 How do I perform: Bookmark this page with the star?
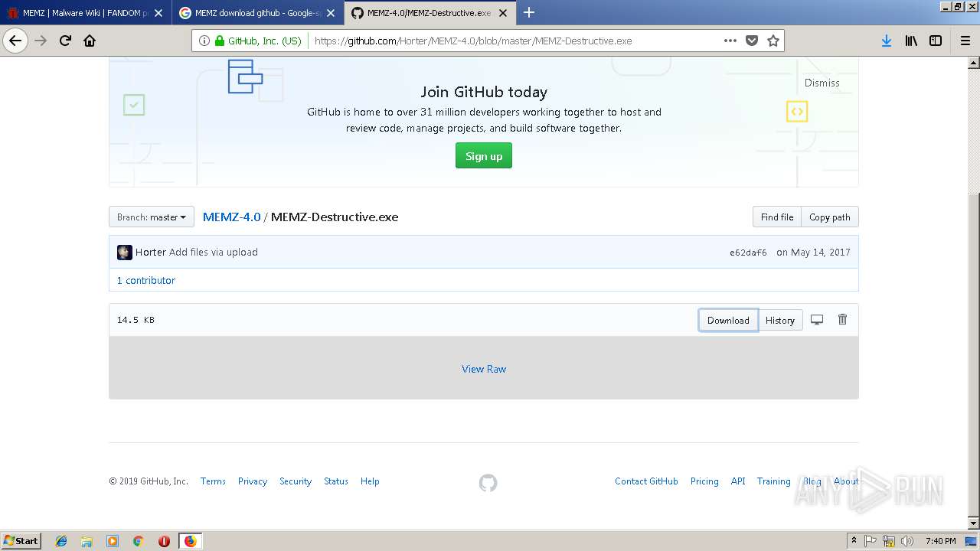click(773, 41)
